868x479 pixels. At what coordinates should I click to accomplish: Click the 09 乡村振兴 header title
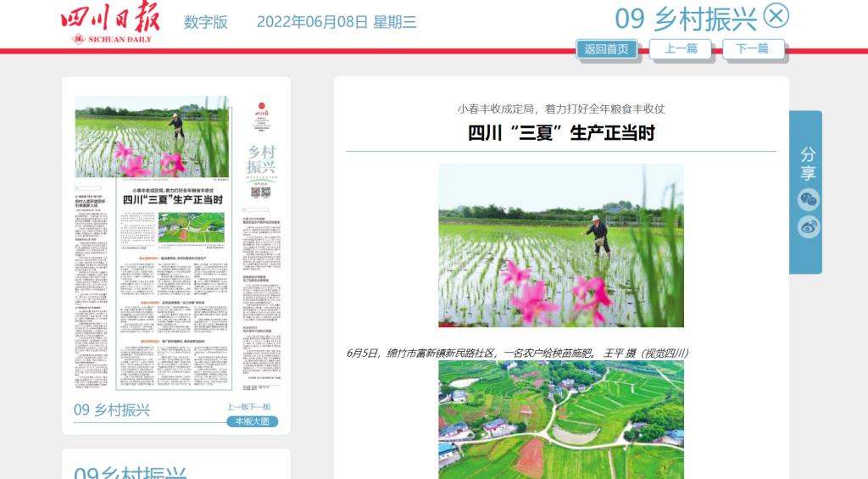click(x=685, y=19)
